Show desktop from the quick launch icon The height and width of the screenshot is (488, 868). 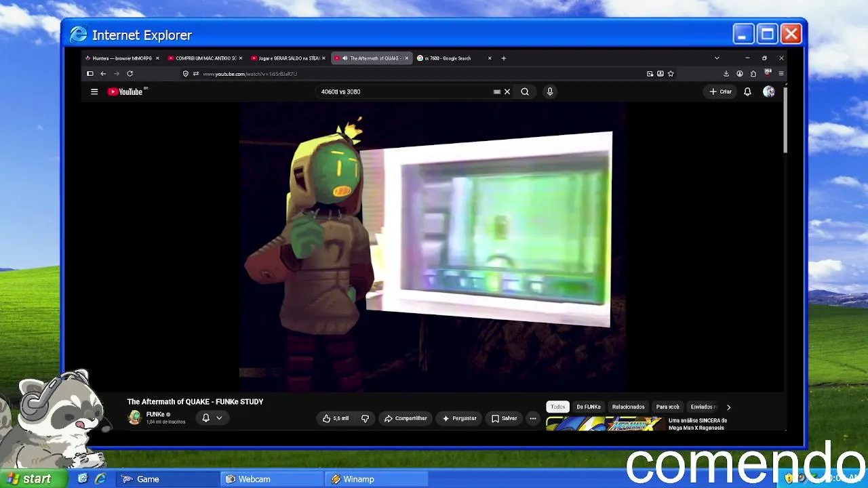[x=83, y=479]
